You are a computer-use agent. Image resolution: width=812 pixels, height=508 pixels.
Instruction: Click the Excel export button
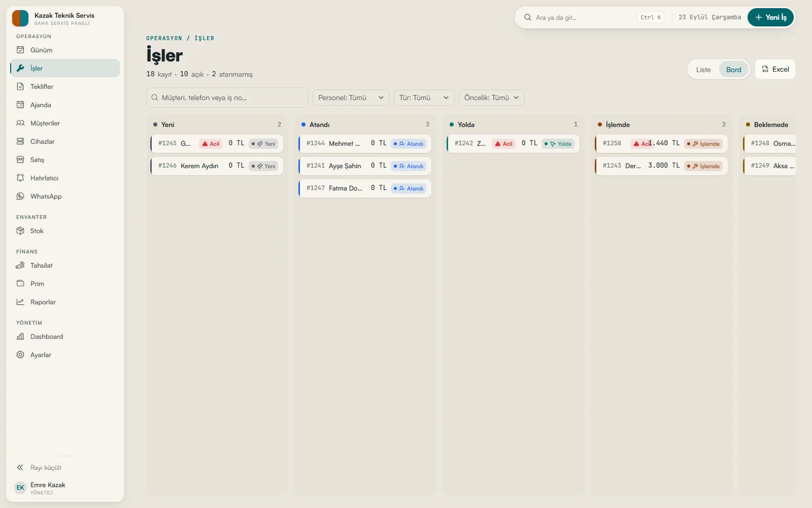[x=775, y=69]
